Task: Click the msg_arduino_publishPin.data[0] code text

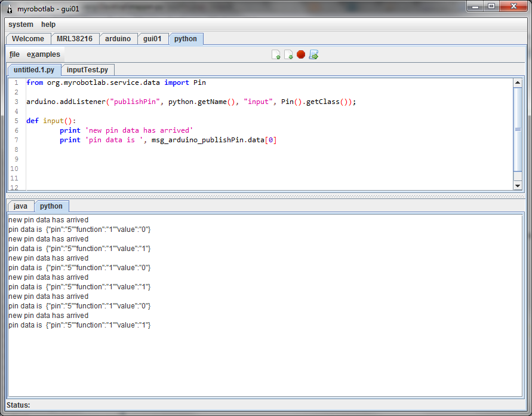Action: tap(214, 140)
